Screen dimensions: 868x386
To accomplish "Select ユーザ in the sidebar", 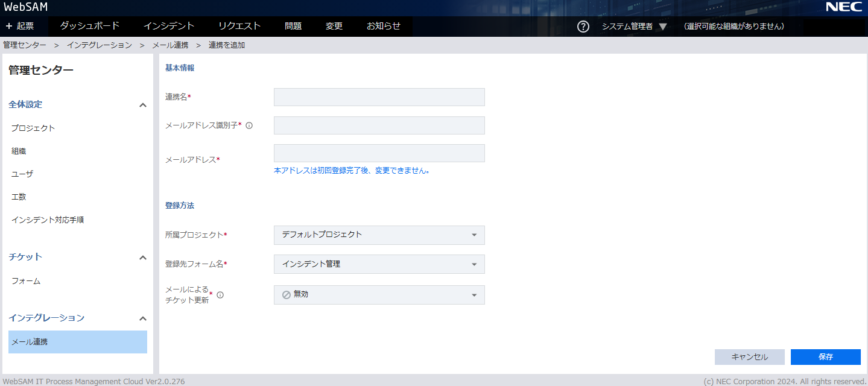I will tap(22, 174).
